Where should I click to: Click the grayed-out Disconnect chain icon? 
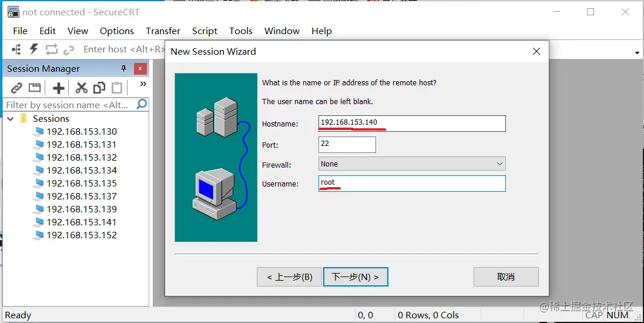click(x=69, y=50)
